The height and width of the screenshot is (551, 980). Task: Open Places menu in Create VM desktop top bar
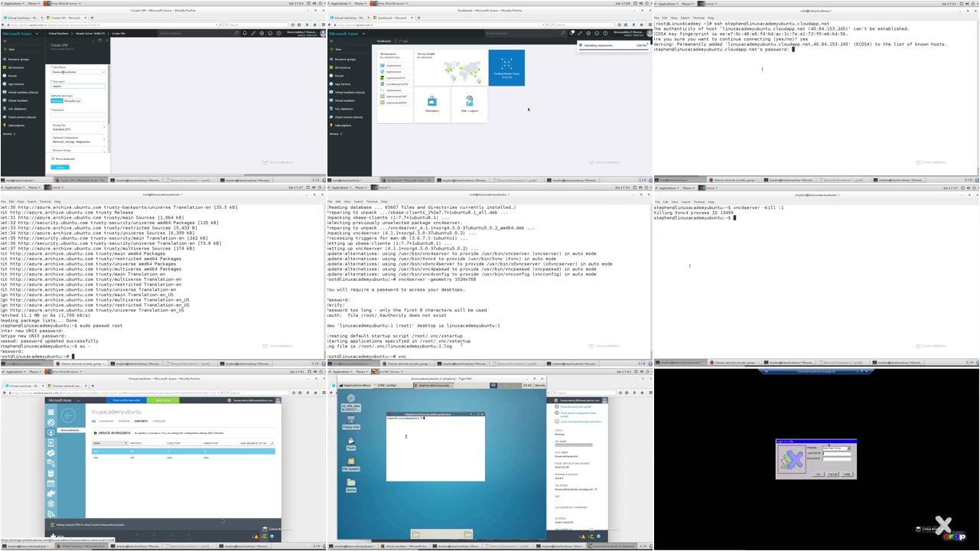[33, 3]
